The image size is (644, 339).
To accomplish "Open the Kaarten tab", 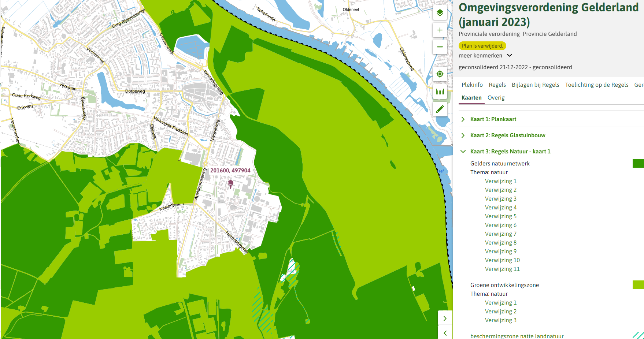I will pos(471,98).
